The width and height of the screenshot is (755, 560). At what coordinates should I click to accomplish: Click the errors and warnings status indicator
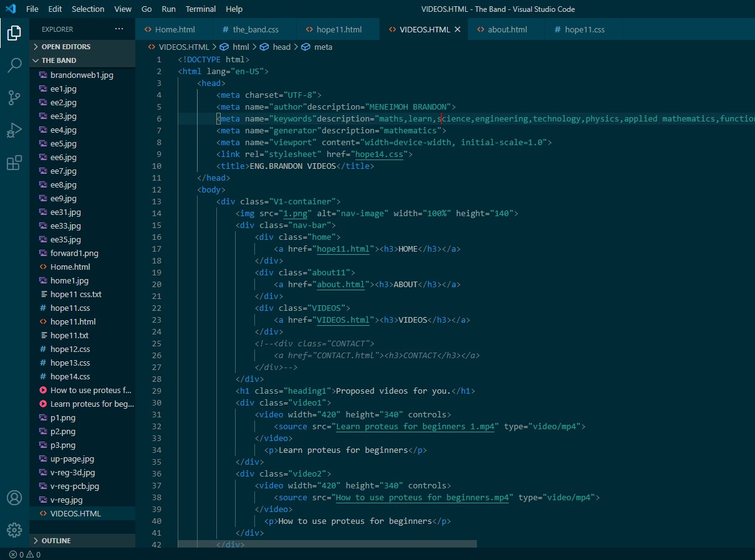coord(25,554)
